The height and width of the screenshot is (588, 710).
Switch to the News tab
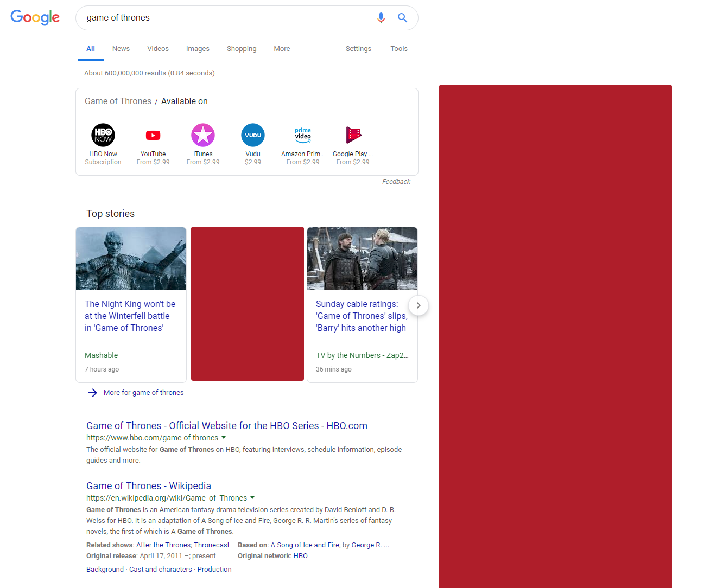[x=121, y=49]
